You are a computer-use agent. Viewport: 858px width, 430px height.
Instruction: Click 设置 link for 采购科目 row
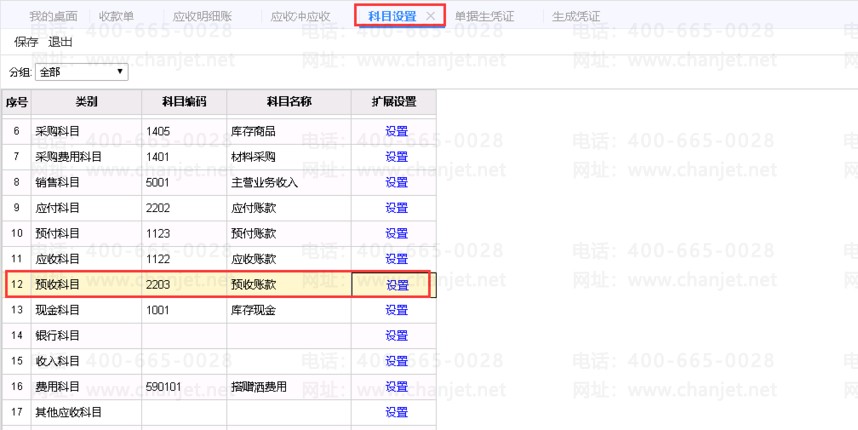[x=397, y=131]
